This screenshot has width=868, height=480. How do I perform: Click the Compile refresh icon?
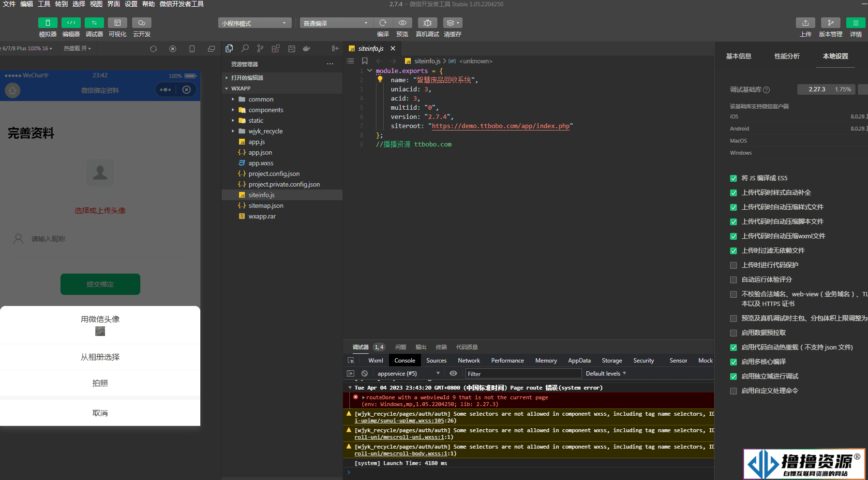click(x=383, y=23)
